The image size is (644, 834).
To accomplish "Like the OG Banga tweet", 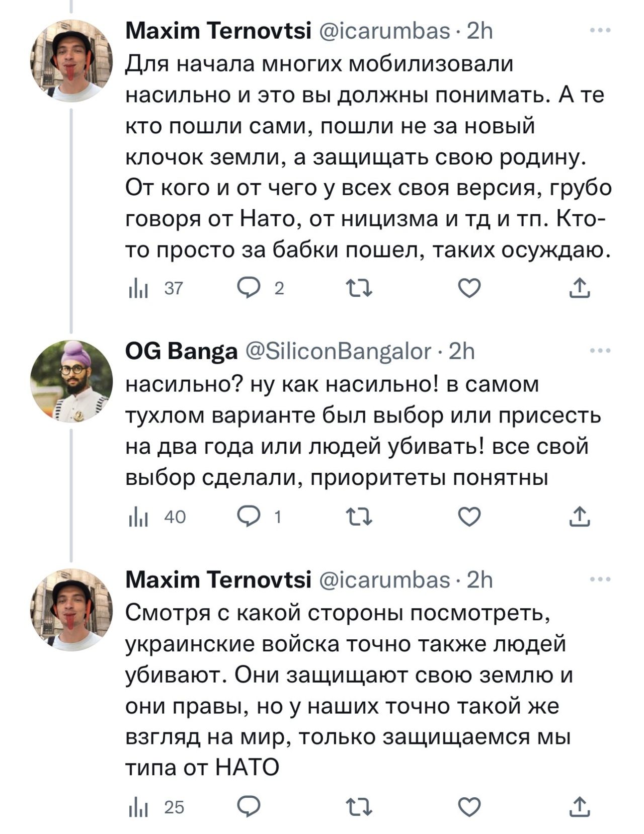I will [469, 516].
